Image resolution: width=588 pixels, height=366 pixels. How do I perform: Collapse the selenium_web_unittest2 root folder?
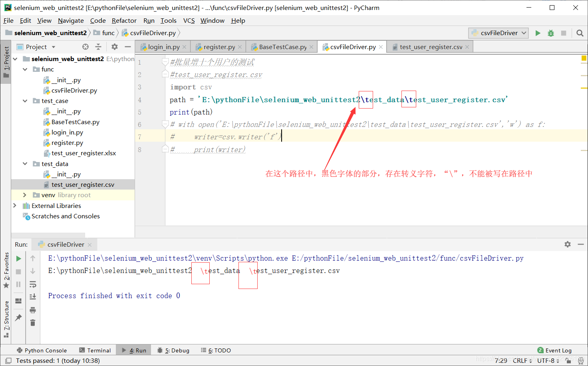coord(15,59)
